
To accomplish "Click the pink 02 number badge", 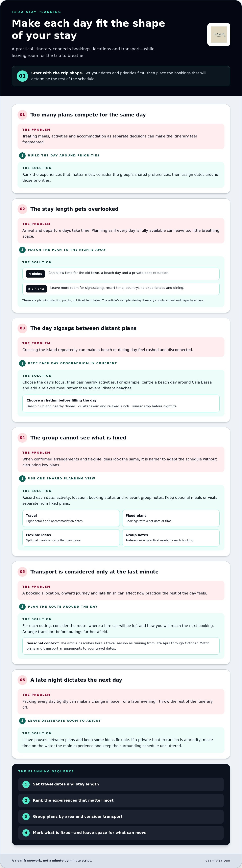I will click(x=22, y=209).
